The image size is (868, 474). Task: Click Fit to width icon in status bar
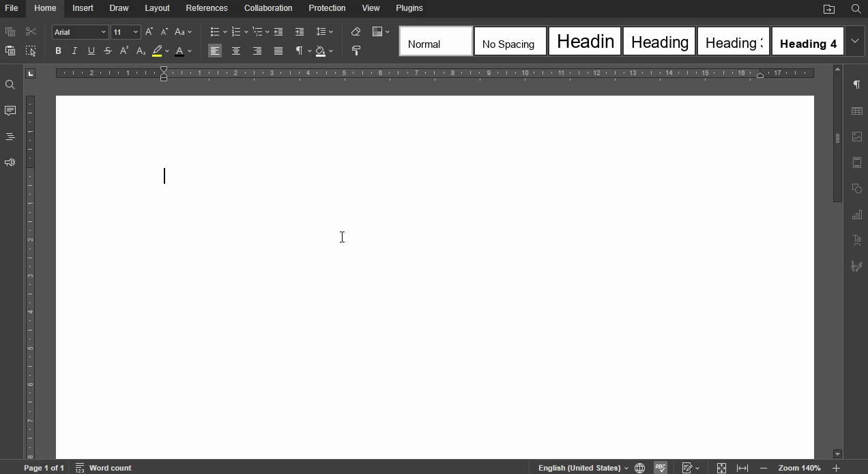742,468
